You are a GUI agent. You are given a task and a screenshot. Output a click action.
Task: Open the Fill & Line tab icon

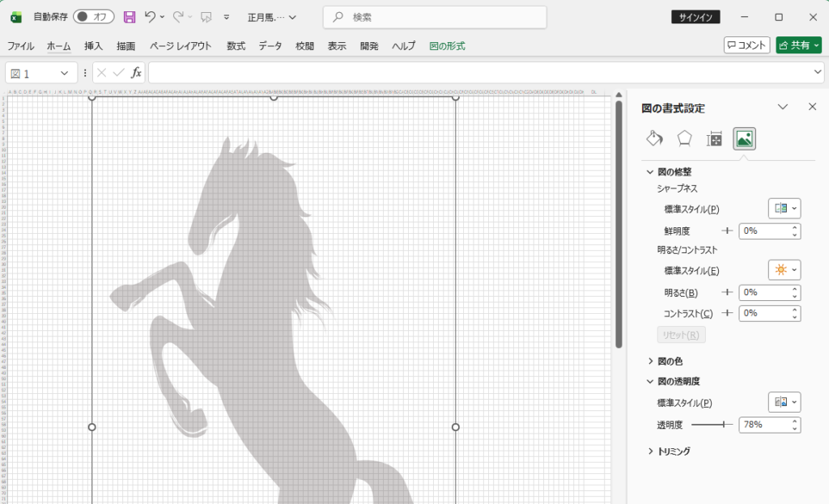click(x=654, y=139)
